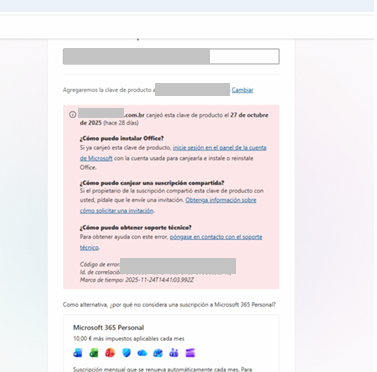Open 'inicie sesión en el panel de la cuenta' link
Viewport: 377px width, 372px height.
[219, 148]
